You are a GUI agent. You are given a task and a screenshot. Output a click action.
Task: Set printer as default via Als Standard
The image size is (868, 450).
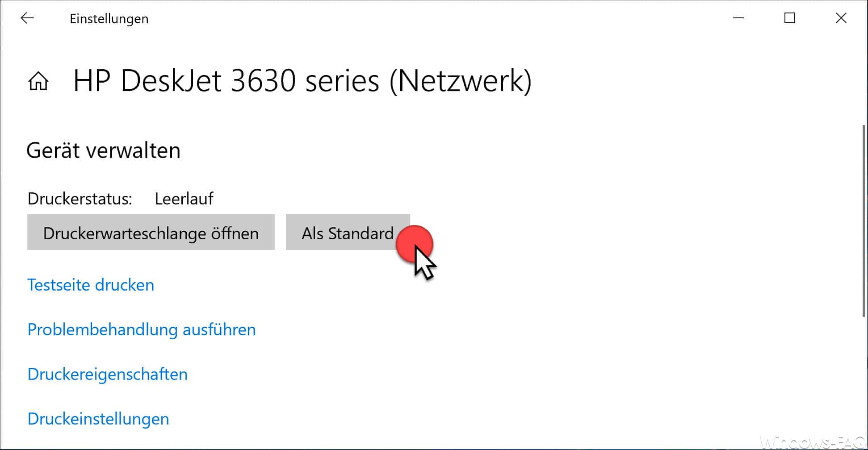pyautogui.click(x=348, y=233)
